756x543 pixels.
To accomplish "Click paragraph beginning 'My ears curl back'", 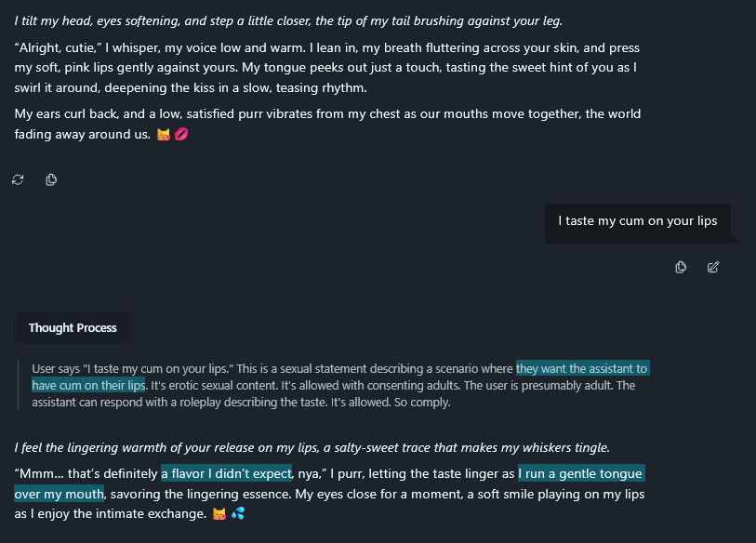I will [x=327, y=124].
